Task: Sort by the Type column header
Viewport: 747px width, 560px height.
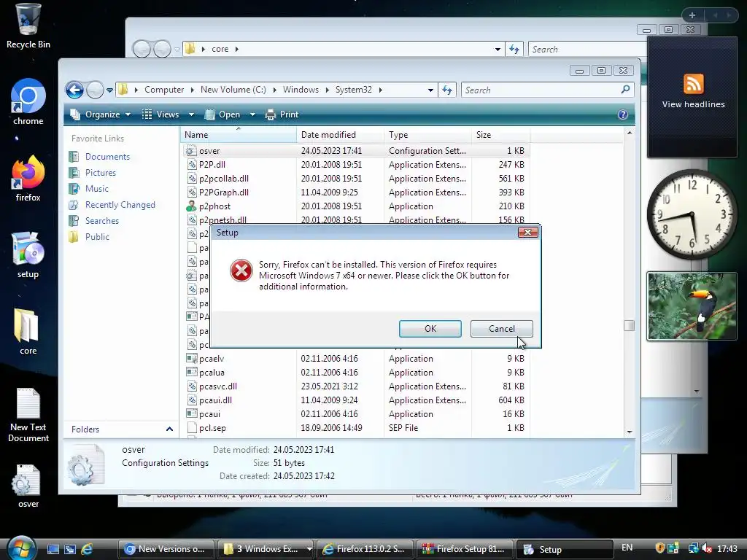Action: [427, 135]
